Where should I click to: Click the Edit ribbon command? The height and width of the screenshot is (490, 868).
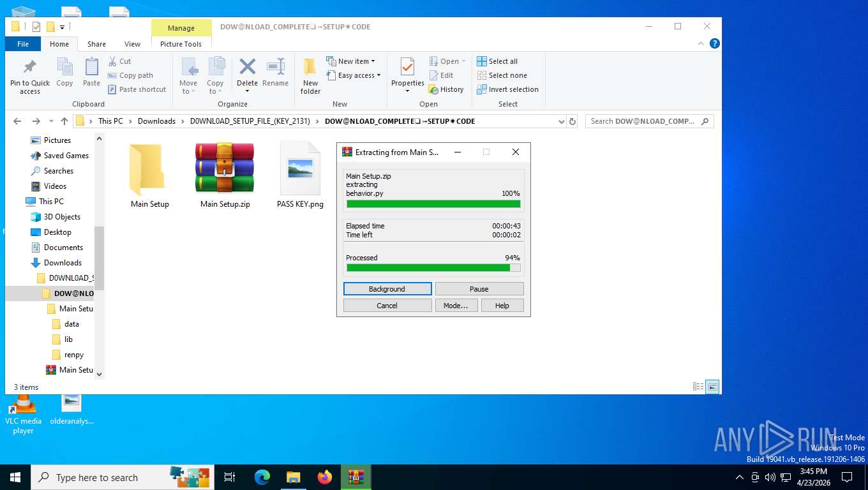click(x=441, y=75)
